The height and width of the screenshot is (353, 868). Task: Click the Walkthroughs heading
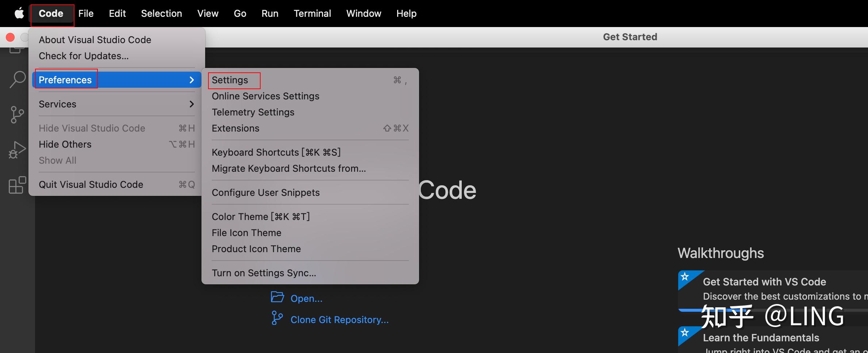(721, 253)
